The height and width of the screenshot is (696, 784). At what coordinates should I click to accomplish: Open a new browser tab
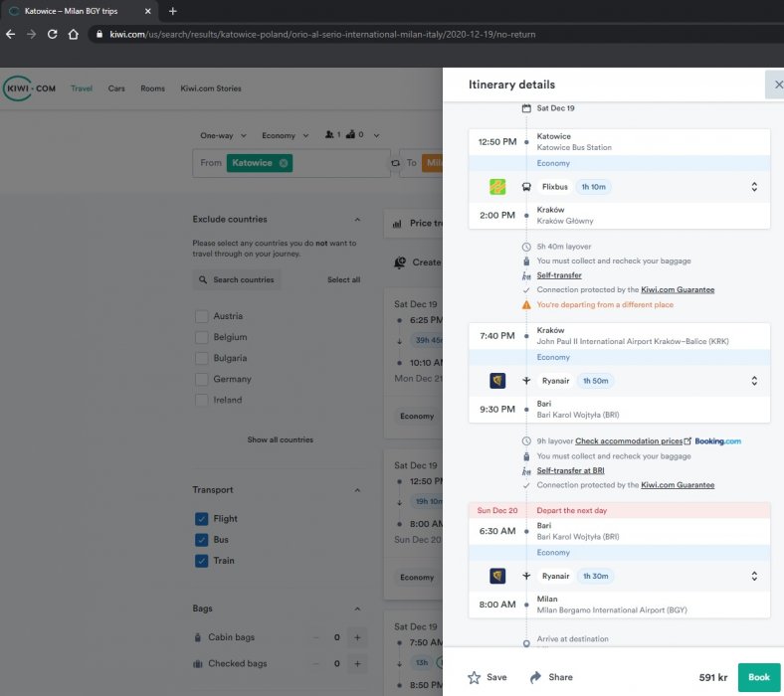(x=172, y=11)
